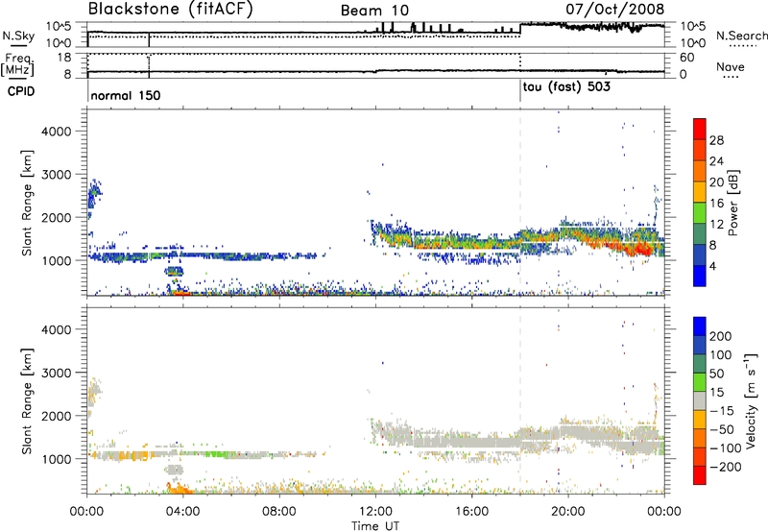Pick the yellow-orange Power segment between 16 and 20

pyautogui.click(x=700, y=192)
